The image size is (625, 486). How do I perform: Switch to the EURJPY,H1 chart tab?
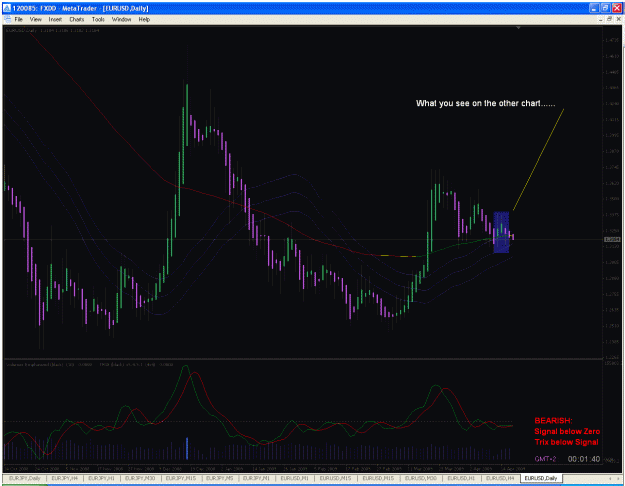pos(102,478)
